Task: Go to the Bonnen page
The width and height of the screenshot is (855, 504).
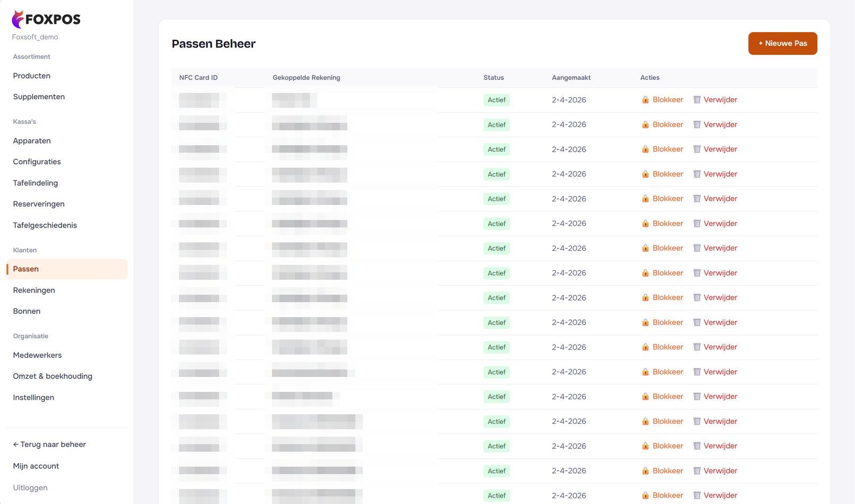Action: (27, 311)
